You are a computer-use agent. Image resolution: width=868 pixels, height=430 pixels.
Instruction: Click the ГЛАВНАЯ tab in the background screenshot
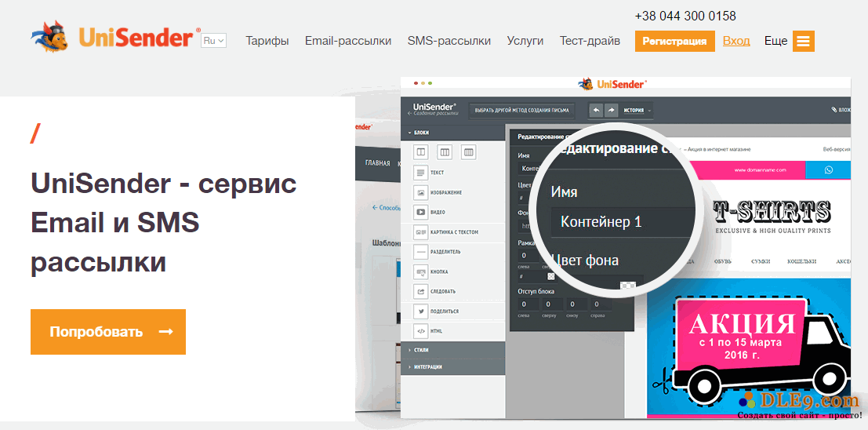pos(377,163)
